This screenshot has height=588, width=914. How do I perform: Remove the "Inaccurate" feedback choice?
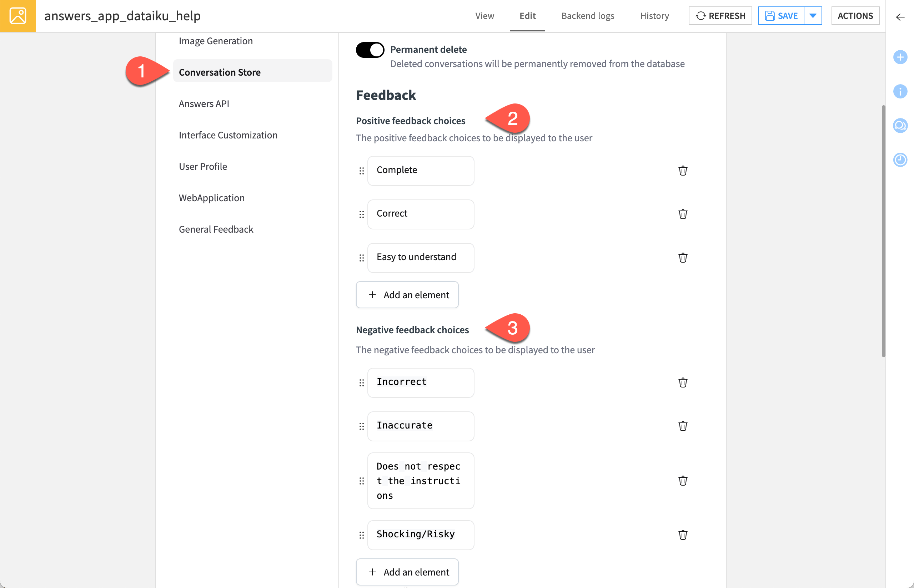[x=683, y=426]
